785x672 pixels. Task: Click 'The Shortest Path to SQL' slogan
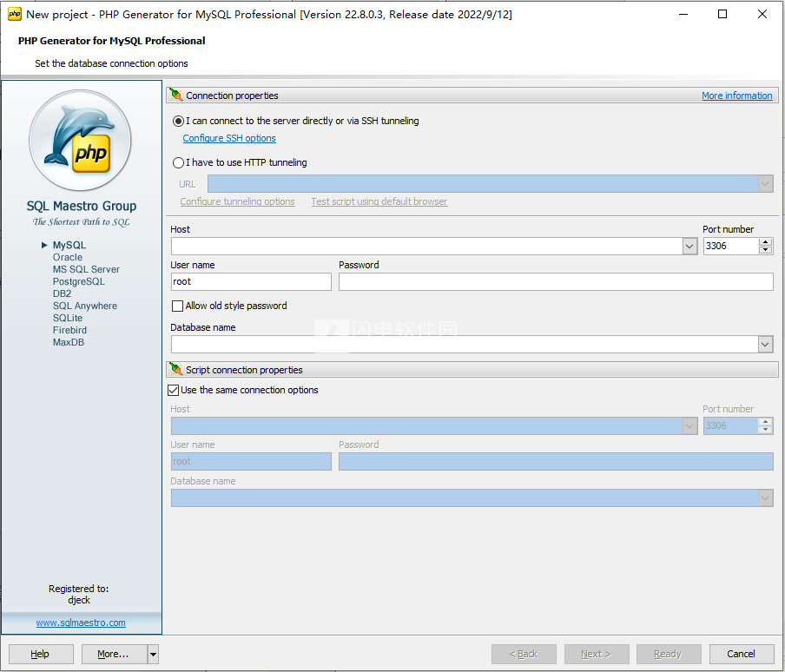pos(81,221)
